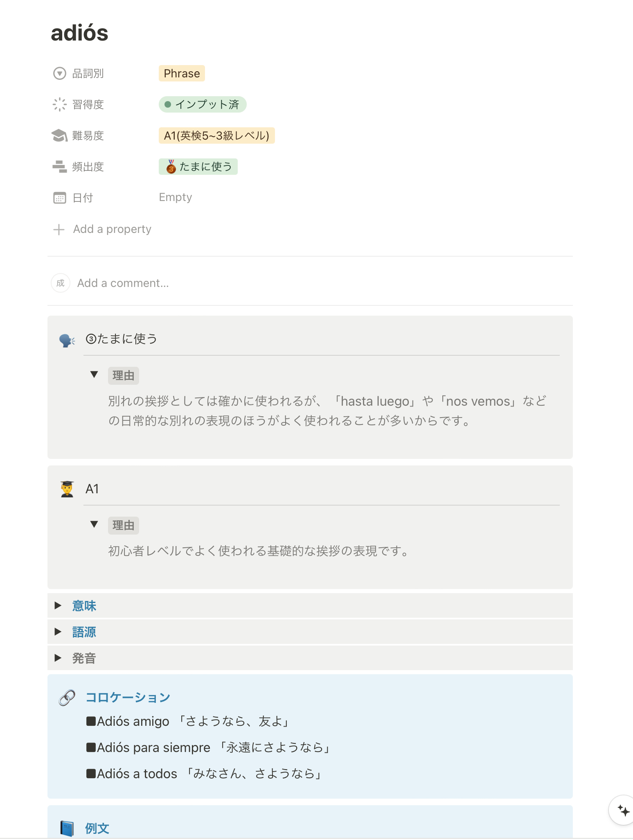633x840 pixels.
Task: Change the インプット済 status value
Action: pyautogui.click(x=203, y=104)
